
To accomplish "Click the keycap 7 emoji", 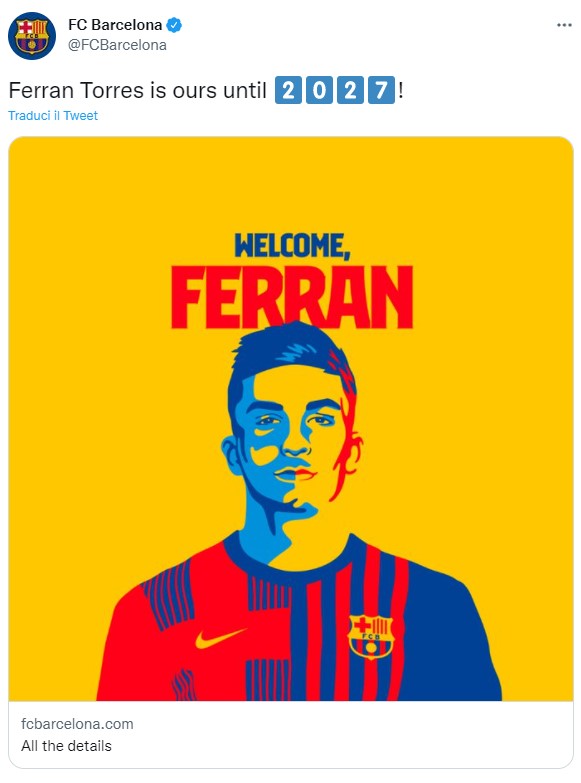I will pos(381,90).
